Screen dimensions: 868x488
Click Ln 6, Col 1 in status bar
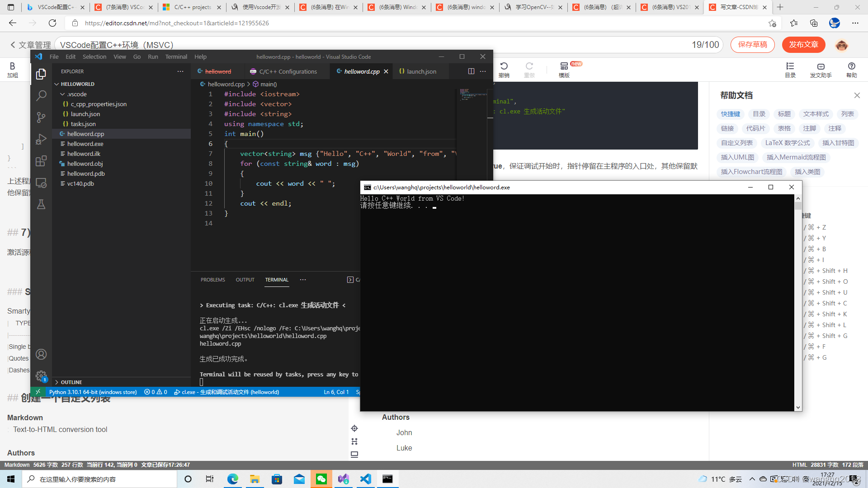click(336, 392)
